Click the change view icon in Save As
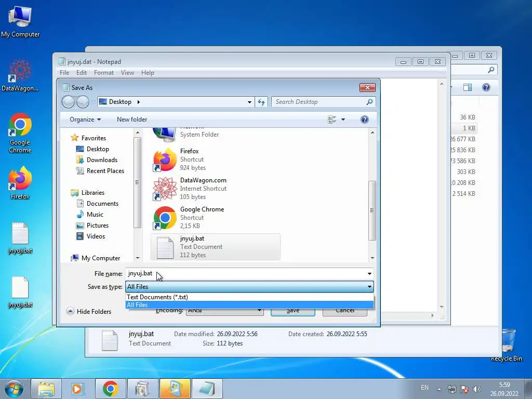532x399 pixels. point(332,119)
